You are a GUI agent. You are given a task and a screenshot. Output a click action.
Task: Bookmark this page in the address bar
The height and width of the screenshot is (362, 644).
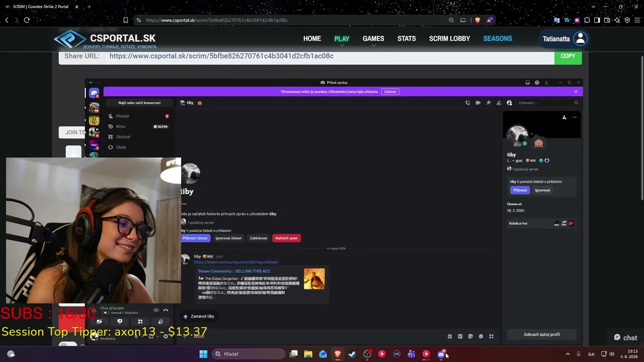click(126, 20)
